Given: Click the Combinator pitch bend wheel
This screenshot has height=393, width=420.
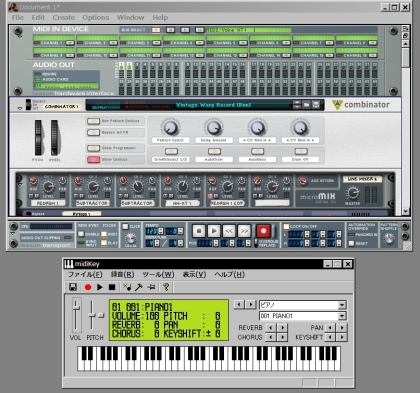Looking at the screenshot, I should pyautogui.click(x=38, y=138).
